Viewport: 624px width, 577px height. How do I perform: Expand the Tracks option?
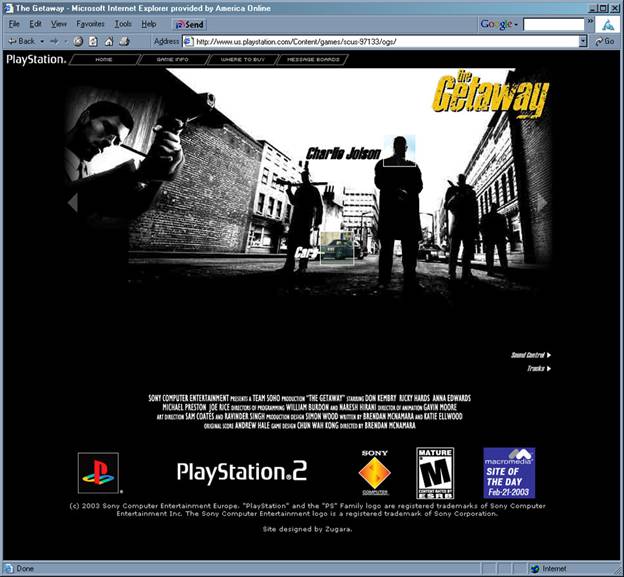click(x=539, y=368)
